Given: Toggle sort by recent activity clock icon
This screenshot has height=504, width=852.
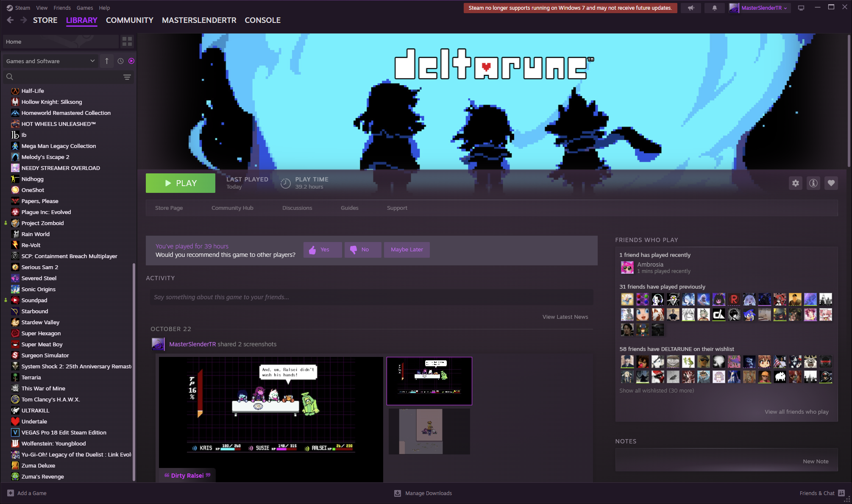Looking at the screenshot, I should coord(120,61).
